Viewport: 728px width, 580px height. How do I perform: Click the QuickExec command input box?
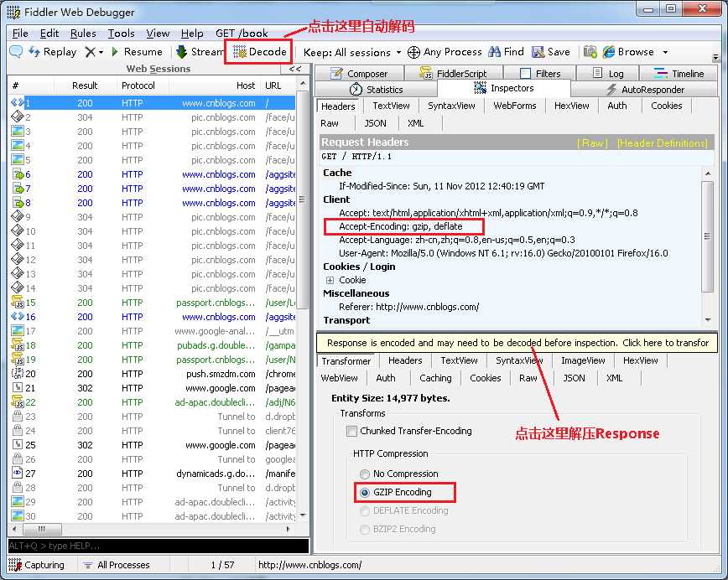click(x=159, y=546)
